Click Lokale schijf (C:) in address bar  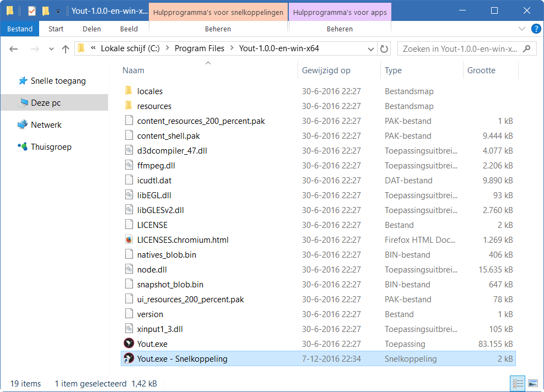pyautogui.click(x=130, y=48)
